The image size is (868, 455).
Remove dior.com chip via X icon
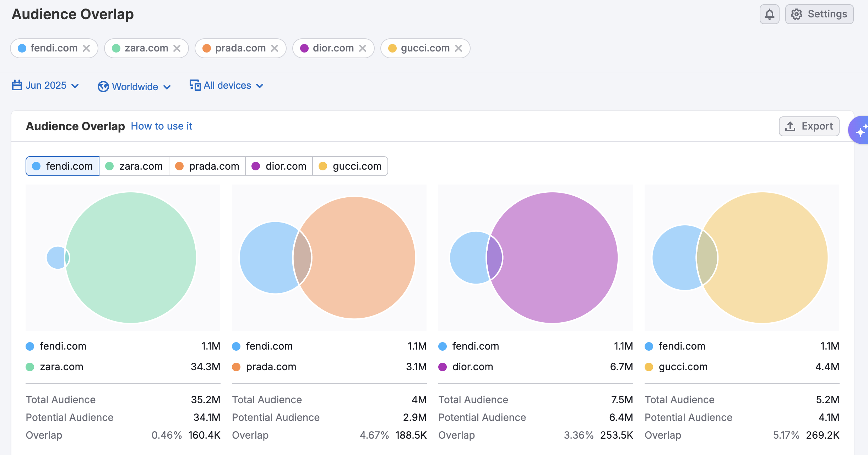[x=363, y=48]
